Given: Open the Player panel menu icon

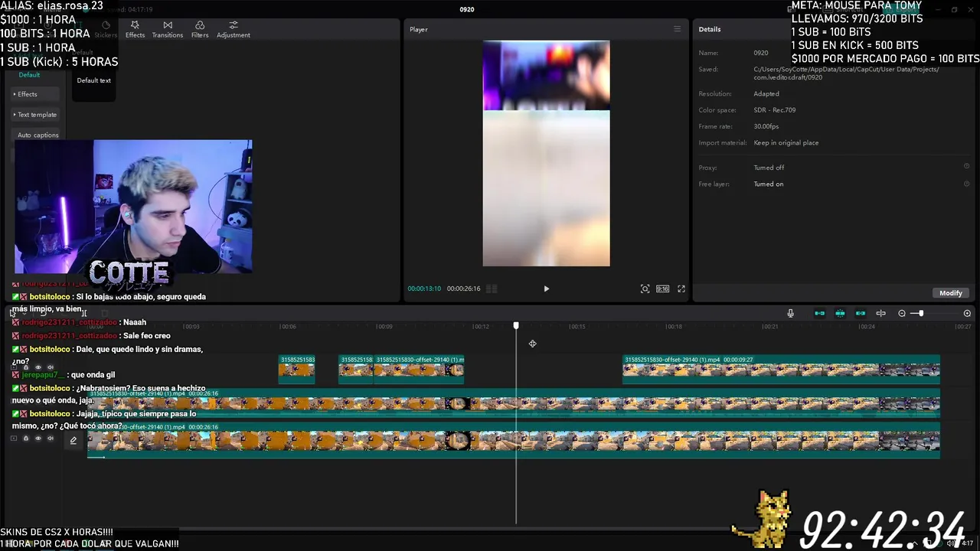Looking at the screenshot, I should 677,29.
